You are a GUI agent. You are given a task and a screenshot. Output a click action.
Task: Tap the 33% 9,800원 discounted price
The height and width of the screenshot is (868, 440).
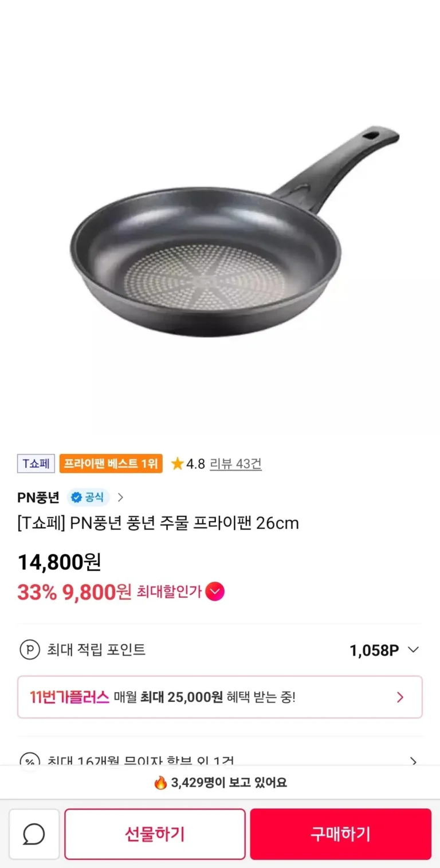click(74, 592)
